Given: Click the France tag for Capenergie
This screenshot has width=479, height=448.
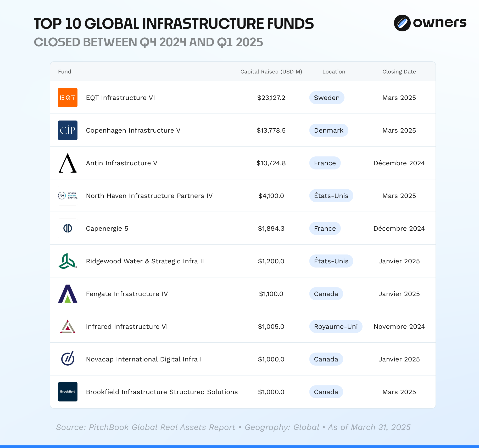Looking at the screenshot, I should click(325, 228).
